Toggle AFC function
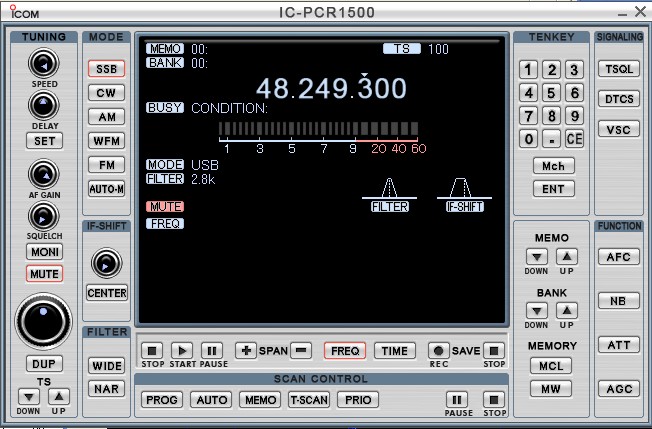 coord(619,256)
